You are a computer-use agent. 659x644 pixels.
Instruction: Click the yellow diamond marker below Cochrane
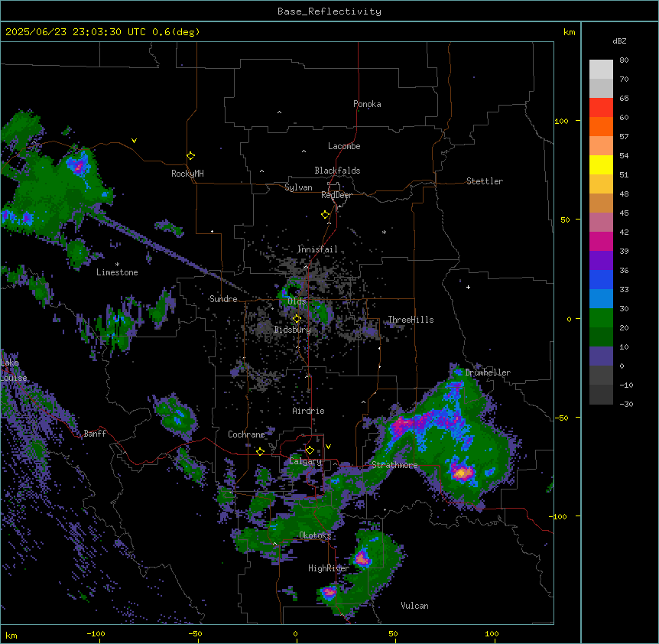click(260, 451)
